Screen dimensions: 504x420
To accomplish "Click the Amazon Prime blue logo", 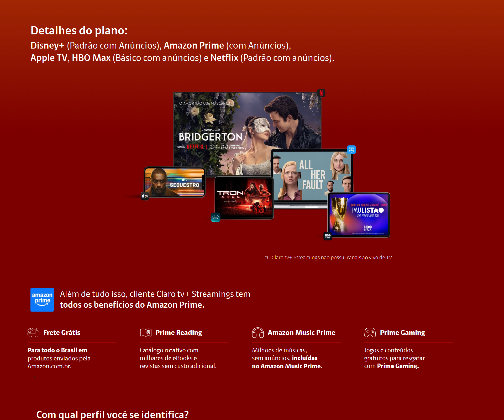I will (x=42, y=300).
